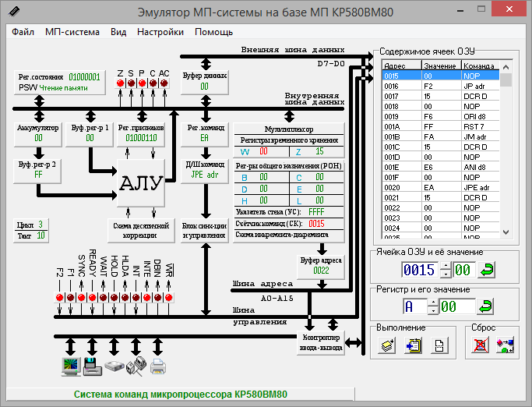Image resolution: width=532 pixels, height=407 pixels.
Task: Click the АЛУ block
Action: pos(141,182)
